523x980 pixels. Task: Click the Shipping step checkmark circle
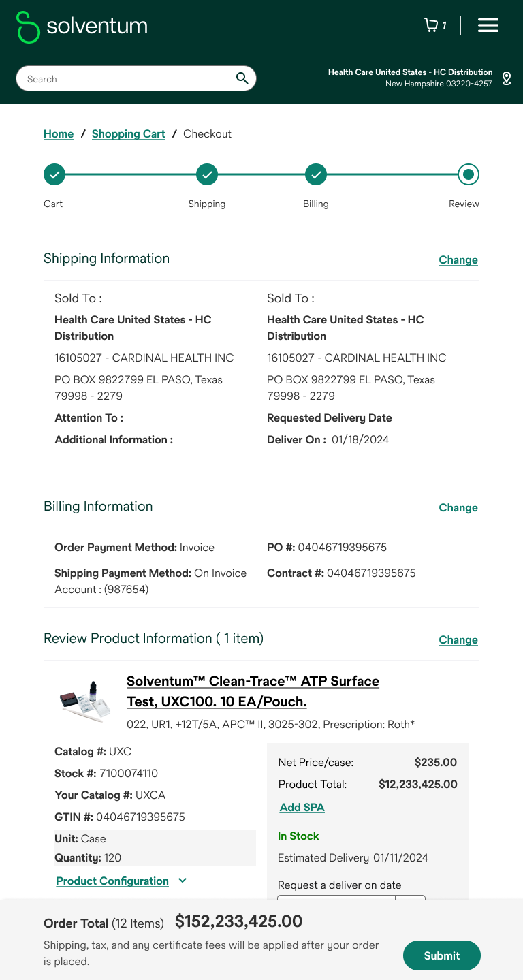click(207, 175)
